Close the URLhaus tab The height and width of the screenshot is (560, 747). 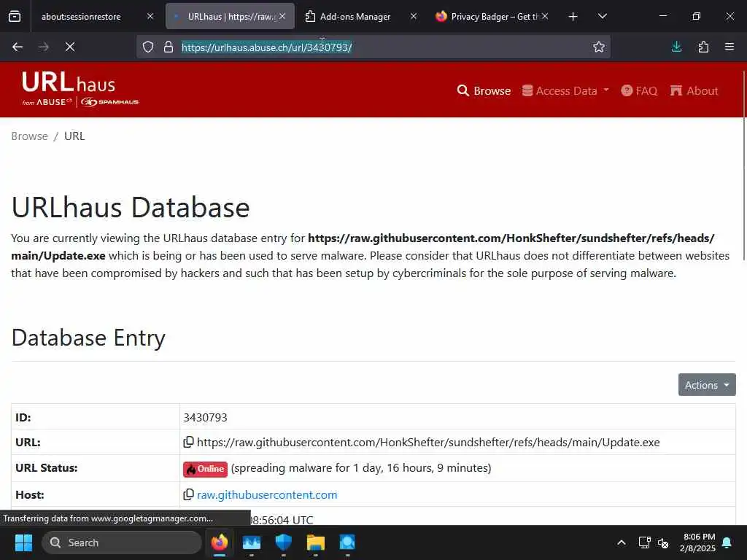pyautogui.click(x=282, y=16)
